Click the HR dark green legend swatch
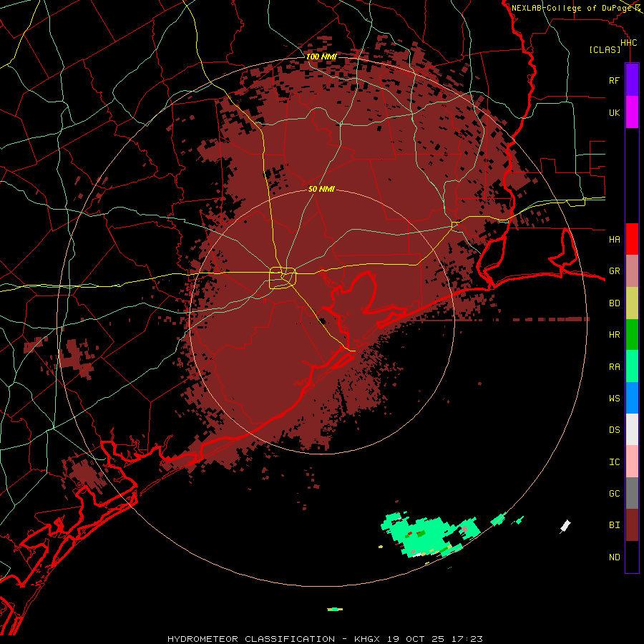Viewport: 644px width, 644px height. pos(632,335)
